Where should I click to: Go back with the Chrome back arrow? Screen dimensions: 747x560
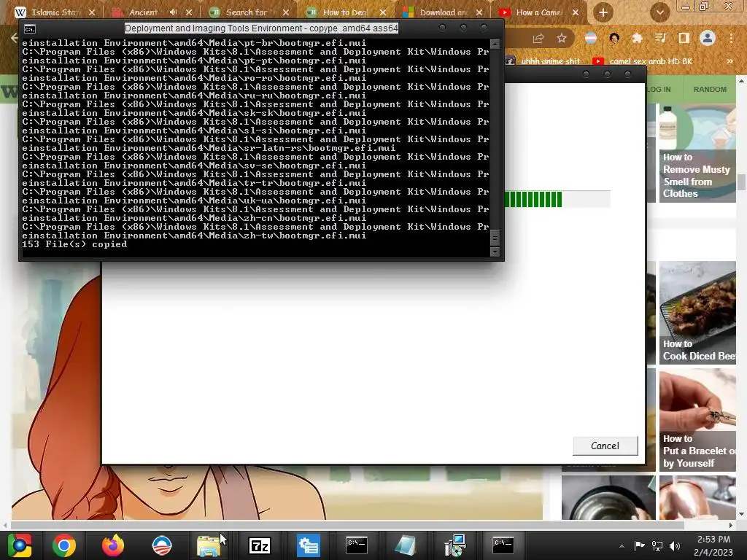tap(15, 38)
